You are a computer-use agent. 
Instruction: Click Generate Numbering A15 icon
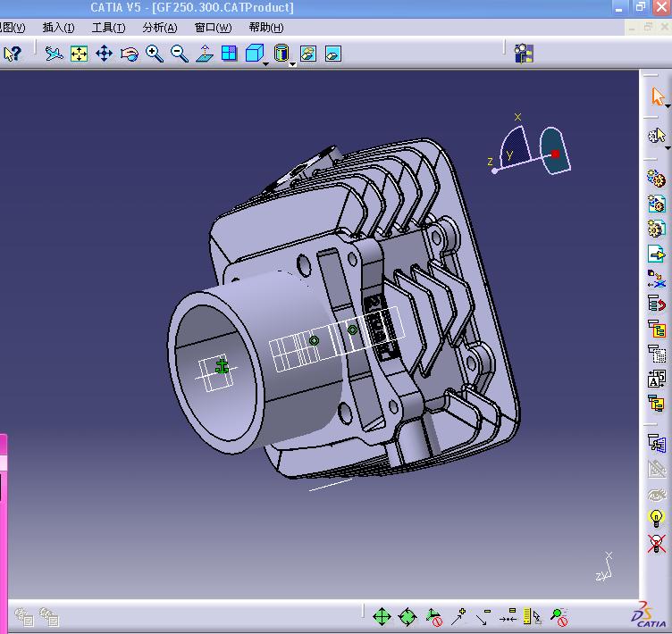click(x=656, y=380)
